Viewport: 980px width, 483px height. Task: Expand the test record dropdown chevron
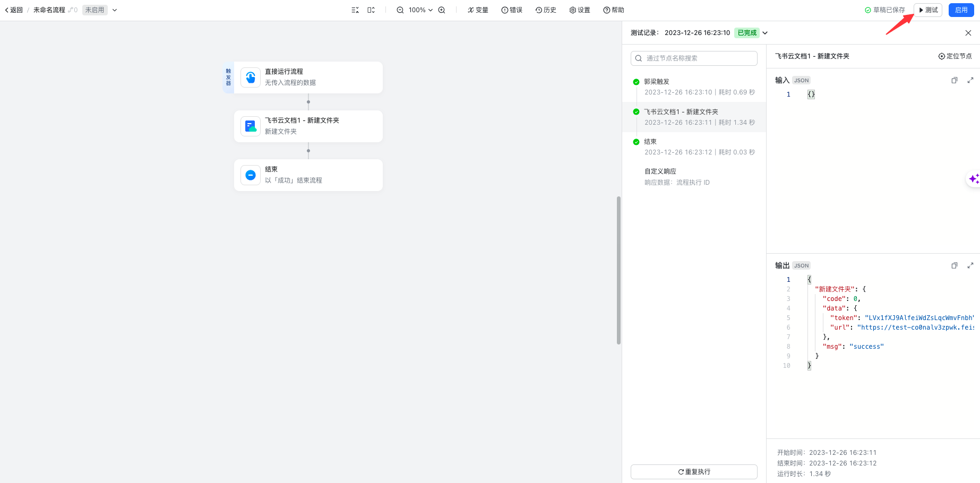coord(765,33)
